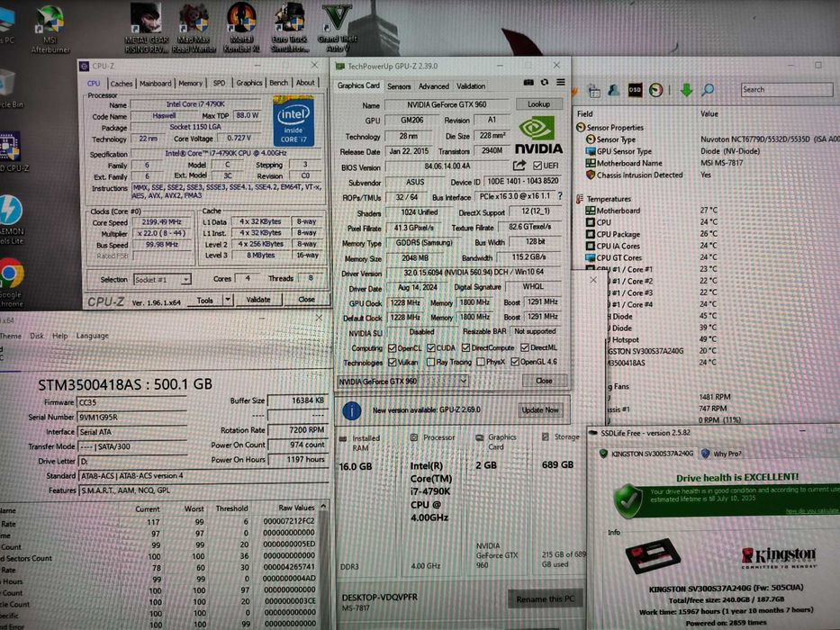
Task: Open Daemon Tools Lite desktop icon
Action: pyautogui.click(x=11, y=220)
